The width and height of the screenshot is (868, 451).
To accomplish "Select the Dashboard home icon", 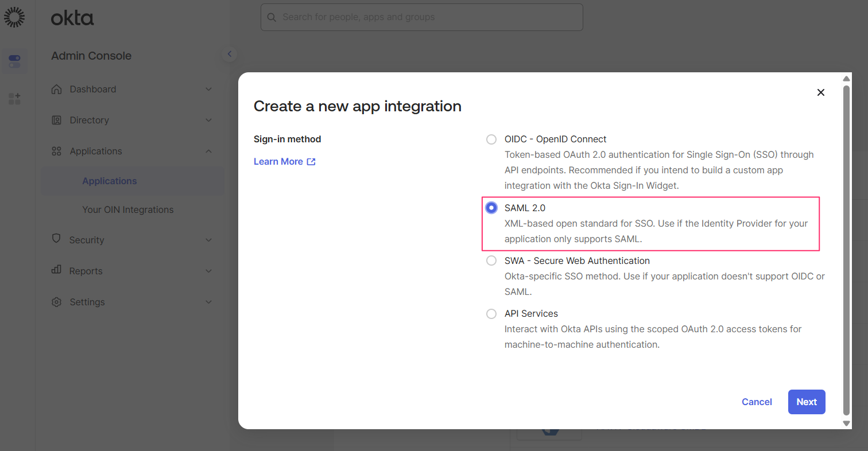I will pyautogui.click(x=56, y=89).
